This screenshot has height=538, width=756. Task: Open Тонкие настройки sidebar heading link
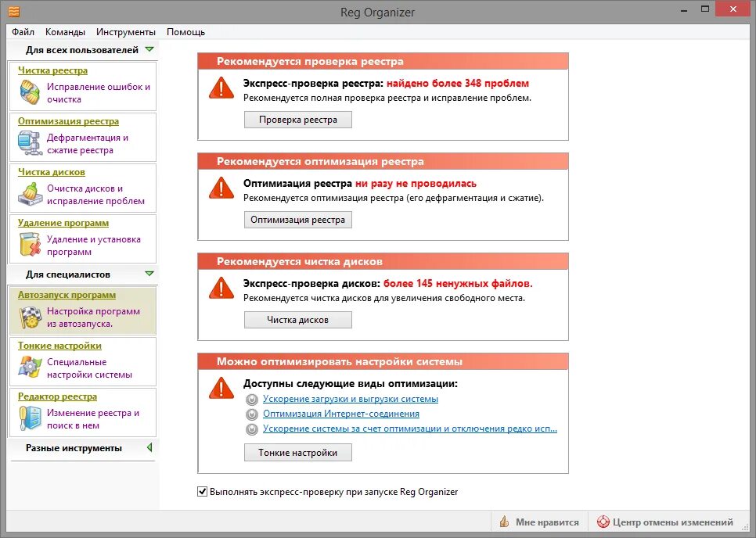59,346
